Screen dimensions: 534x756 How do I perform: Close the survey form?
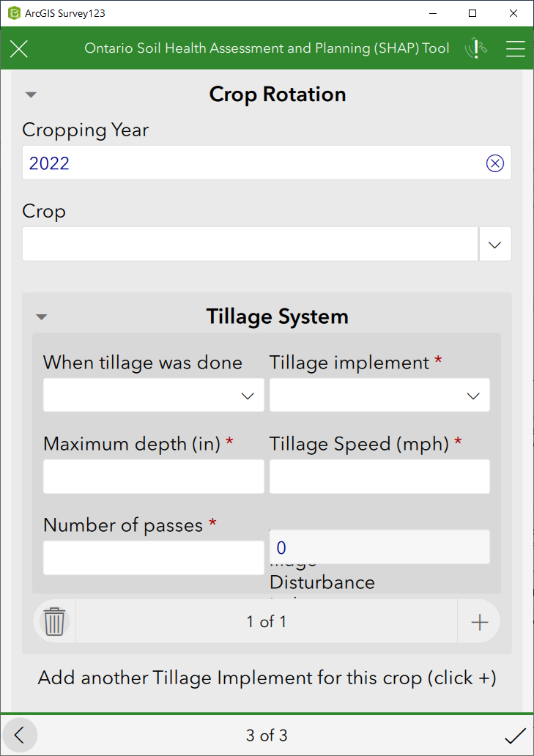point(18,48)
